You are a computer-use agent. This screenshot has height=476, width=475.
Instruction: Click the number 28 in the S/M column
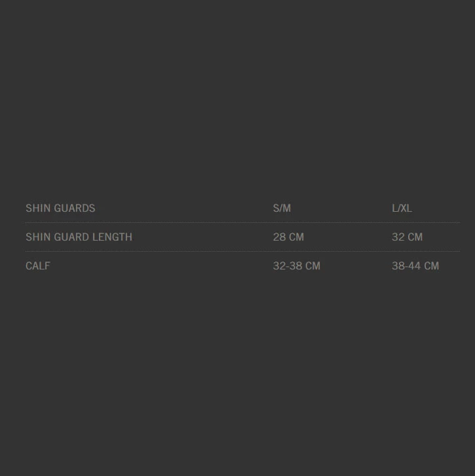point(279,237)
